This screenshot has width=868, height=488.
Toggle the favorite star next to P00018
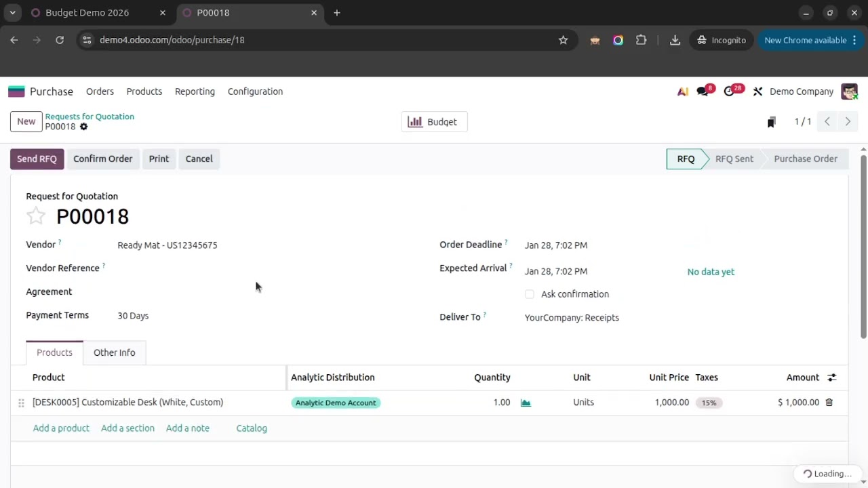(36, 216)
